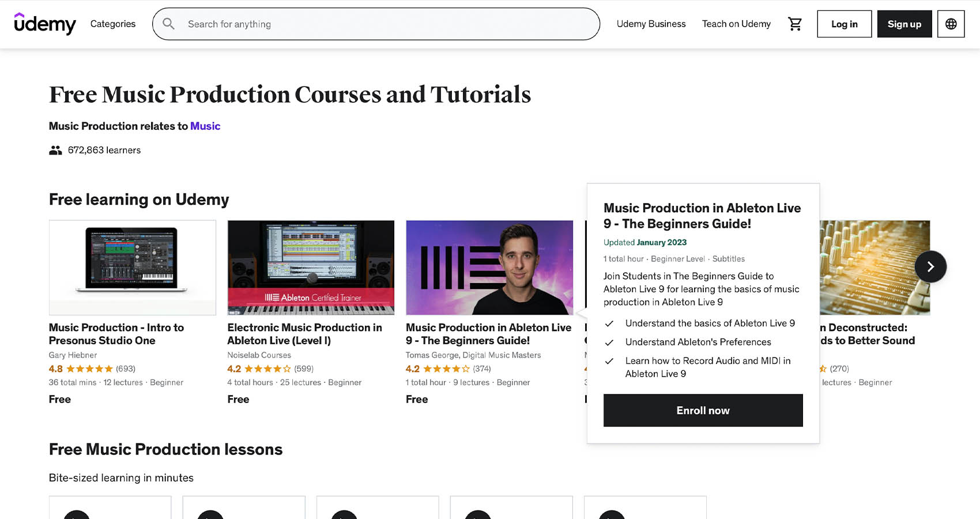Click 'Learn how to Record Audio and MIDI' bullet

[x=708, y=367]
